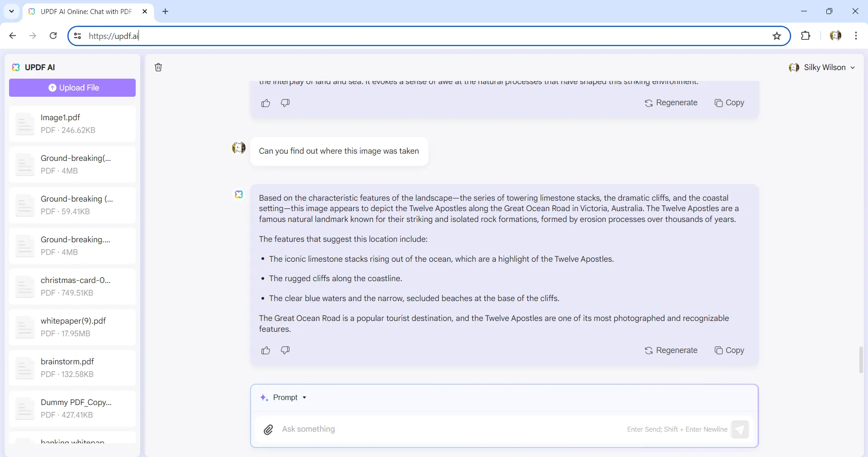Reload the page
Image resolution: width=868 pixels, height=457 pixels.
[x=53, y=36]
